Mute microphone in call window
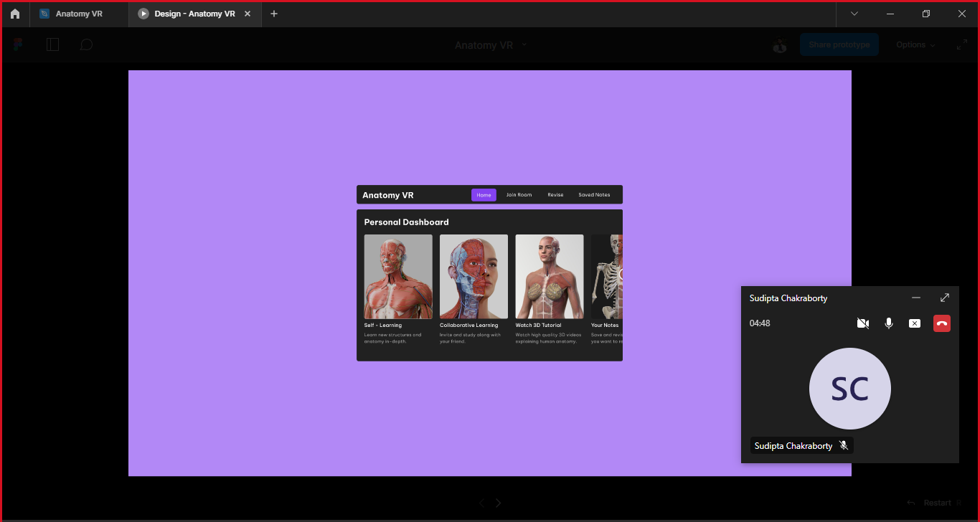980x522 pixels. 889,323
